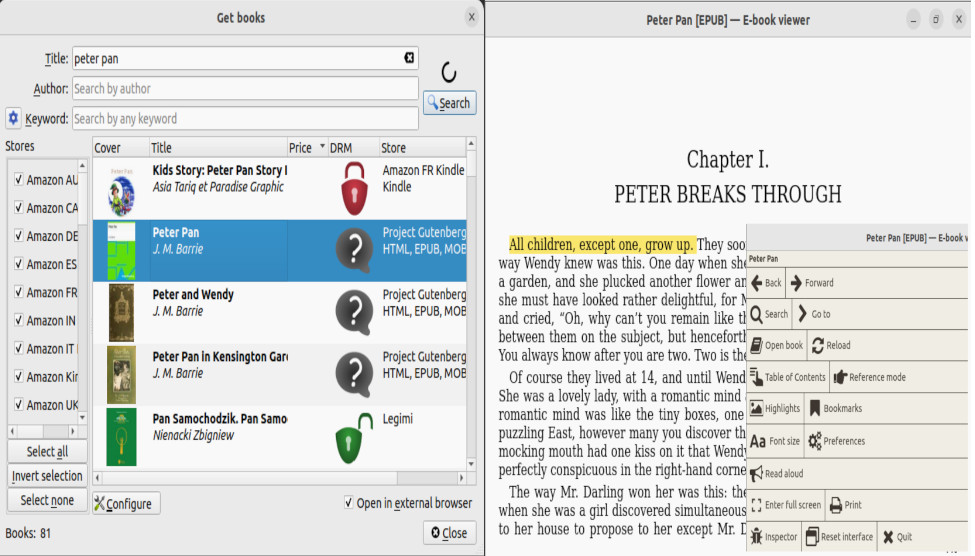The image size is (975, 556).
Task: Click Enter full screen
Action: [x=787, y=505]
